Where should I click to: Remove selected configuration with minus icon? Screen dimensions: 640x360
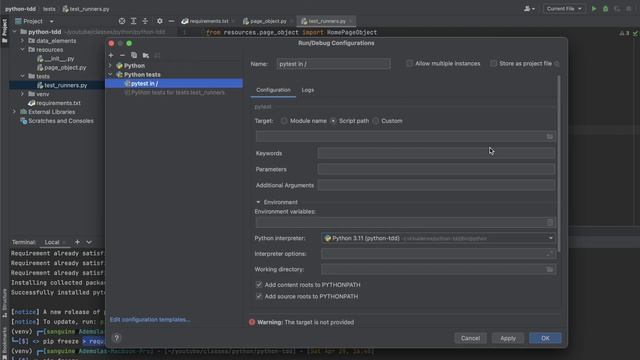(x=122, y=55)
